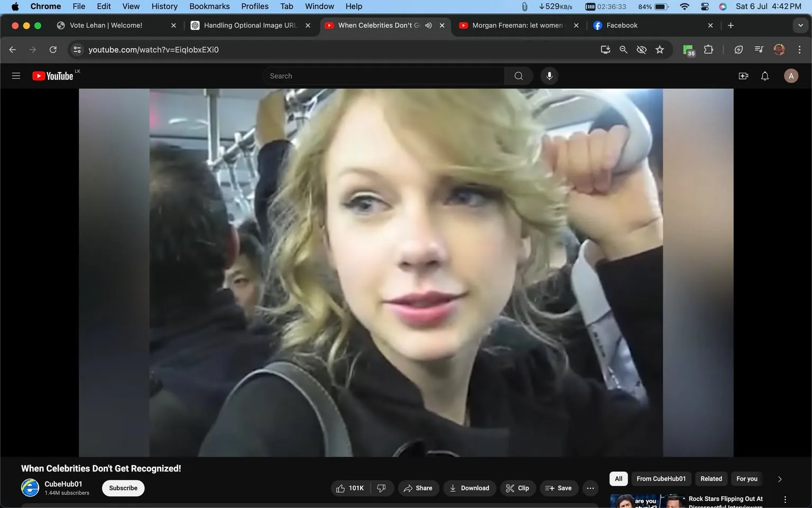
Task: Subscribe to CubeHub01
Action: coord(123,488)
